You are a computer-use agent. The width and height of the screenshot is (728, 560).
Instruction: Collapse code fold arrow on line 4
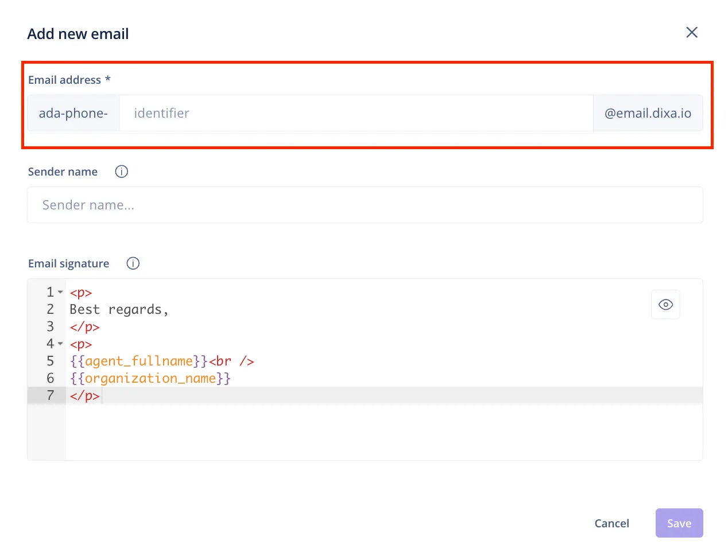point(60,344)
